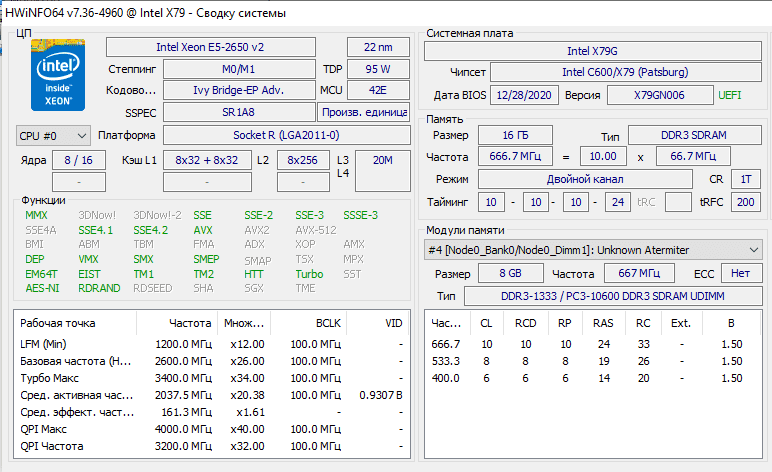
Task: Click the RAS column header in memory table
Action: point(603,324)
